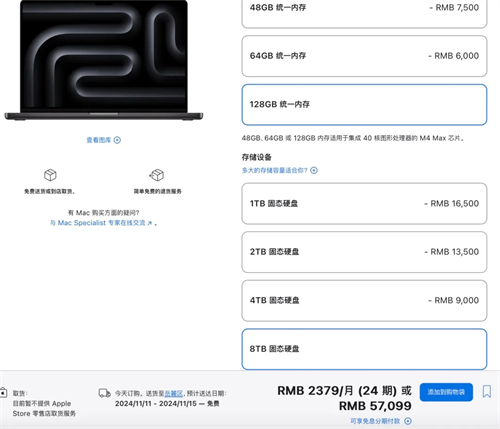Screen dimensions: 500x429
Task: Choose the 4TB SSD storage option
Action: 364,301
